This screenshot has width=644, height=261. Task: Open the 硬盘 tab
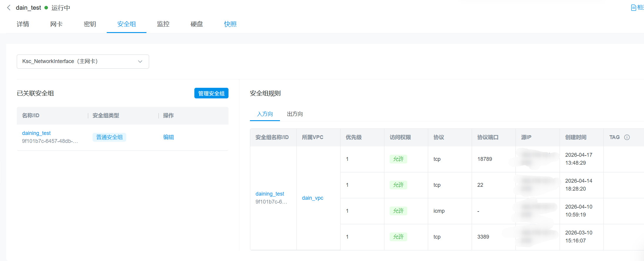(x=197, y=24)
